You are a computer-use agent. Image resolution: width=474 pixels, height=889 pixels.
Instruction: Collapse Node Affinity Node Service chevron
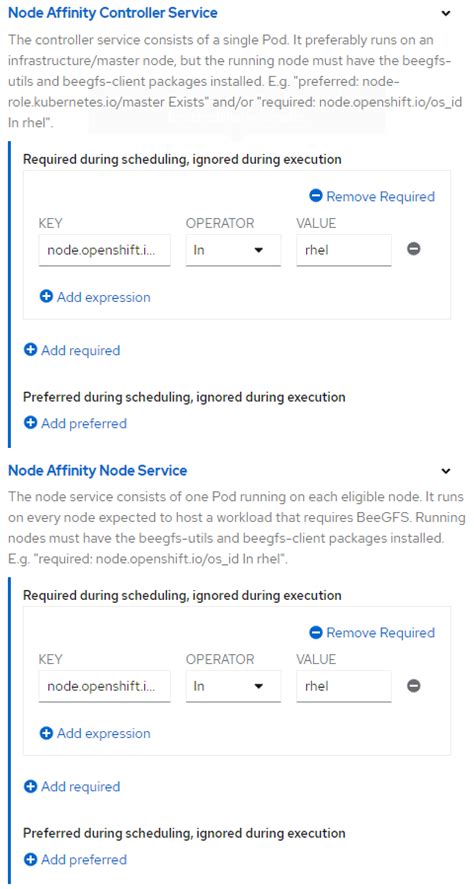point(446,471)
